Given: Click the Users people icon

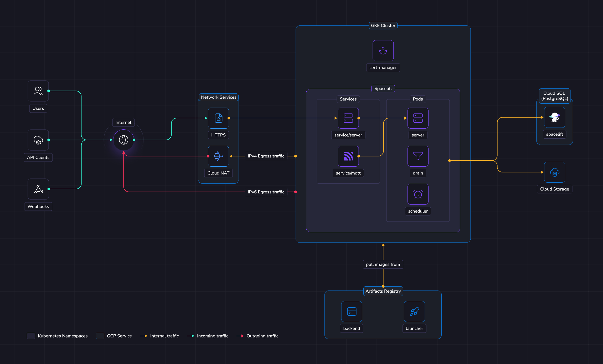Looking at the screenshot, I should 38,91.
